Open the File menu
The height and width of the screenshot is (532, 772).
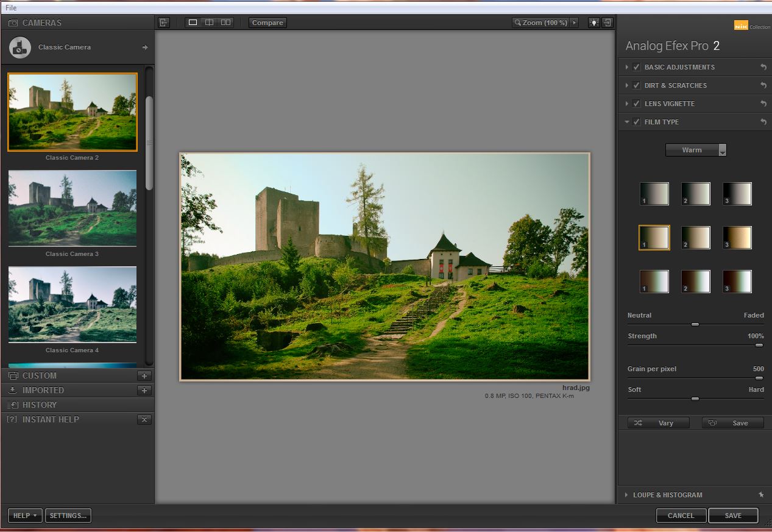point(11,8)
